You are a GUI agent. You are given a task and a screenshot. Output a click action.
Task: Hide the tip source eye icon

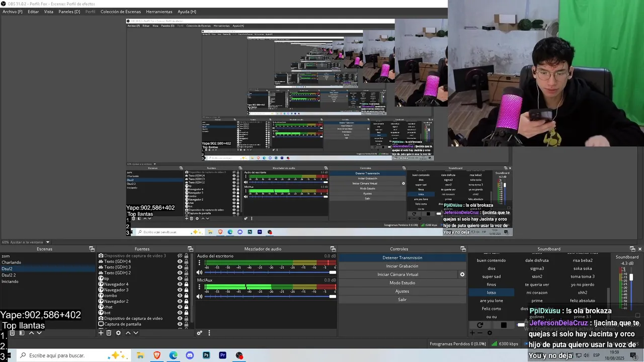click(x=180, y=279)
